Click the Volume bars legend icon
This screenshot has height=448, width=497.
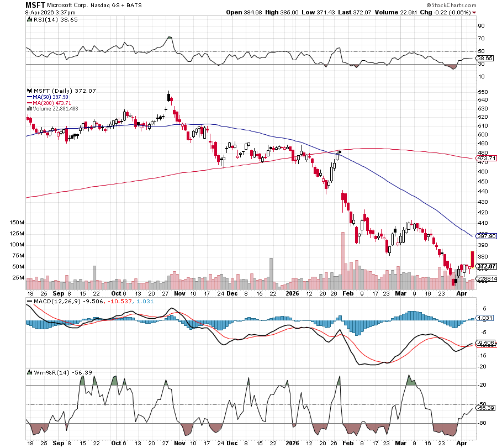(x=30, y=109)
